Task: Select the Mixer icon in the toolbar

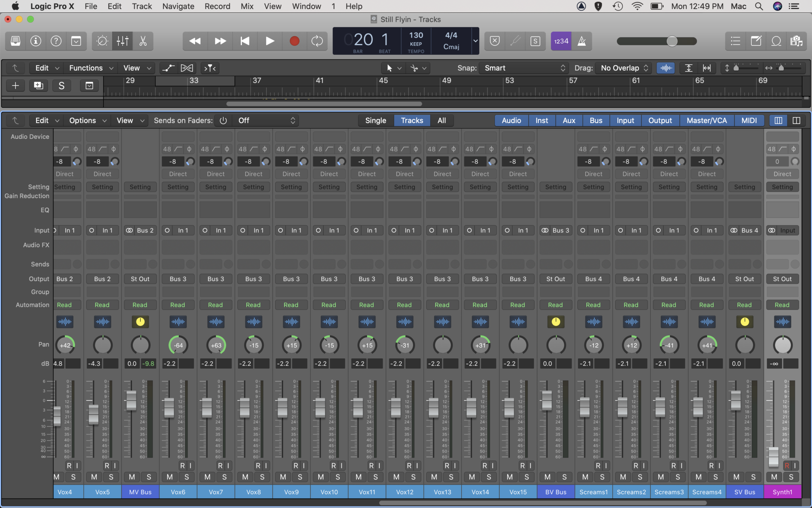Action: coord(123,41)
